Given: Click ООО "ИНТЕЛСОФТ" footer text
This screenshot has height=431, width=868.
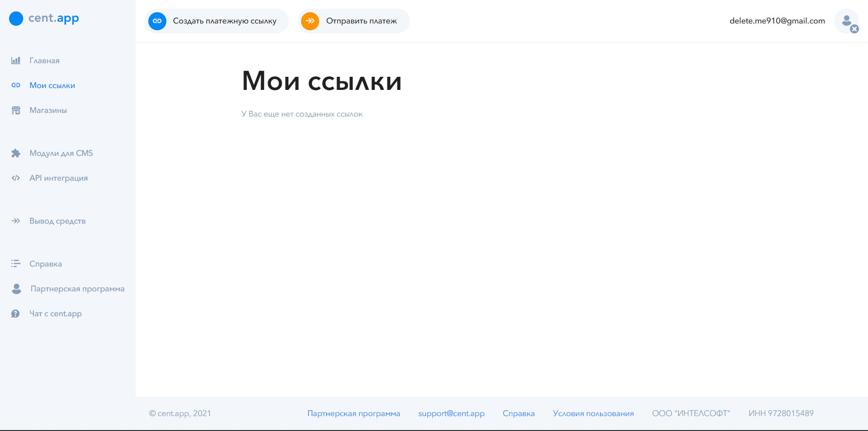Looking at the screenshot, I should 691,413.
